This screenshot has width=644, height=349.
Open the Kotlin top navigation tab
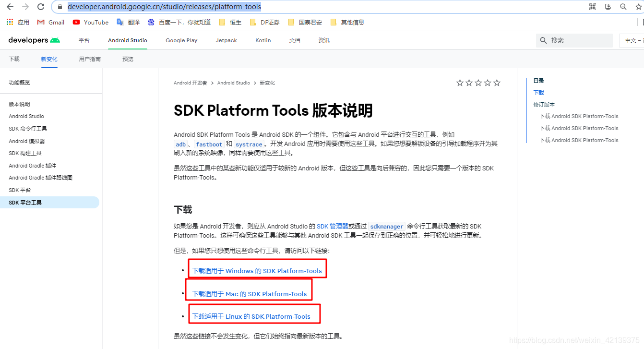click(263, 40)
